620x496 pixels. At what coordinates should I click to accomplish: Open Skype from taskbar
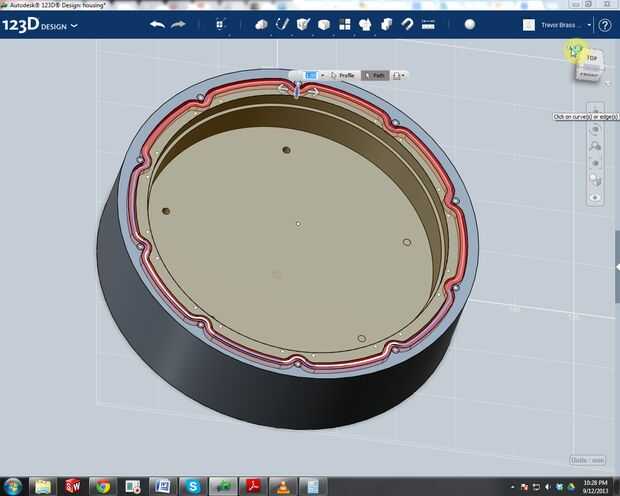coord(193,487)
